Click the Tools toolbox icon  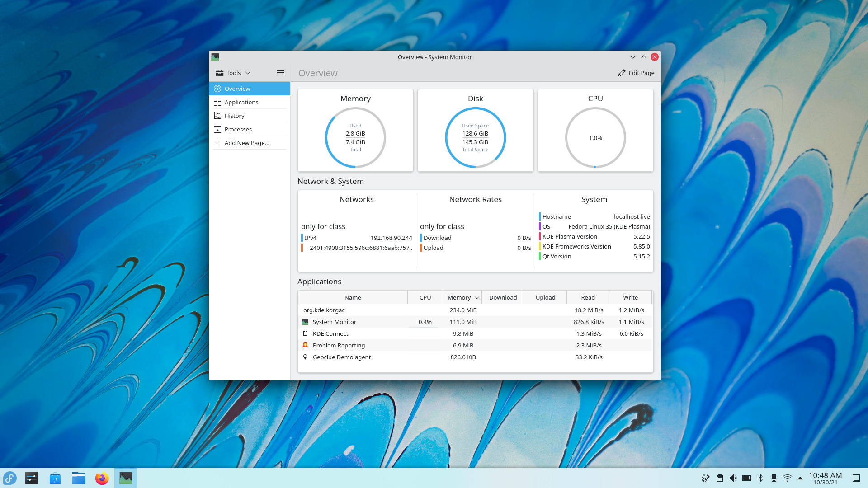click(x=220, y=72)
